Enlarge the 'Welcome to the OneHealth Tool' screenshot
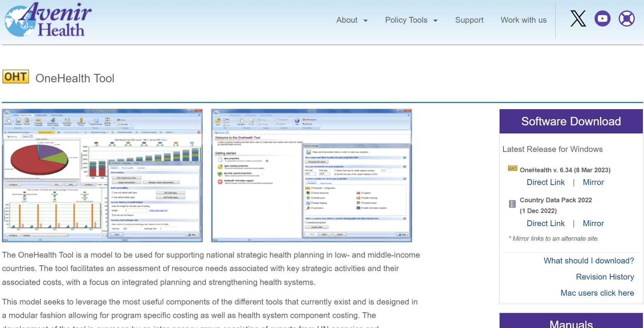Screen dimensions: 644x328 311,175
